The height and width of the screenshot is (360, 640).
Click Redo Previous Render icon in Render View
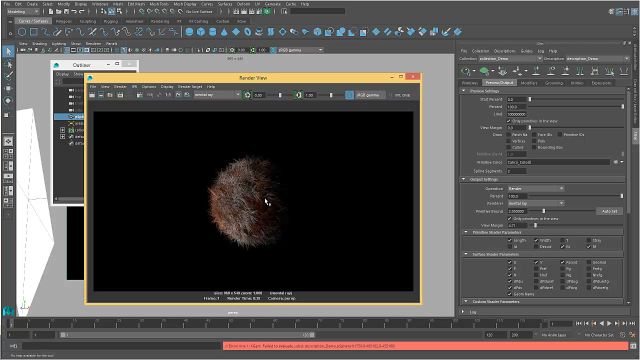point(92,95)
